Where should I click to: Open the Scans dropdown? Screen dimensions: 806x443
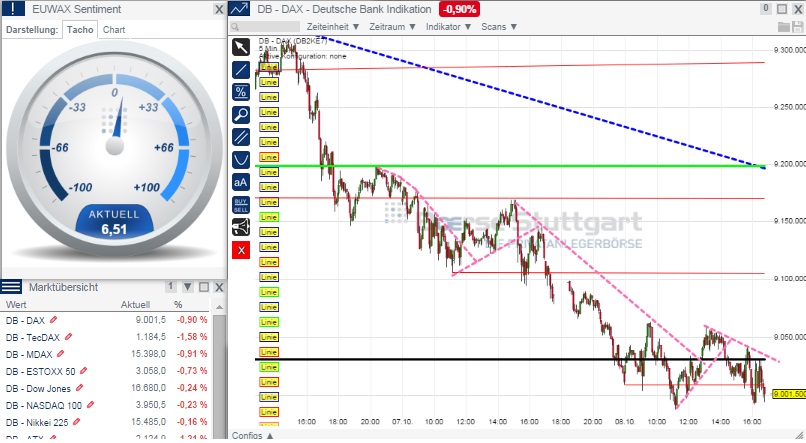point(499,27)
